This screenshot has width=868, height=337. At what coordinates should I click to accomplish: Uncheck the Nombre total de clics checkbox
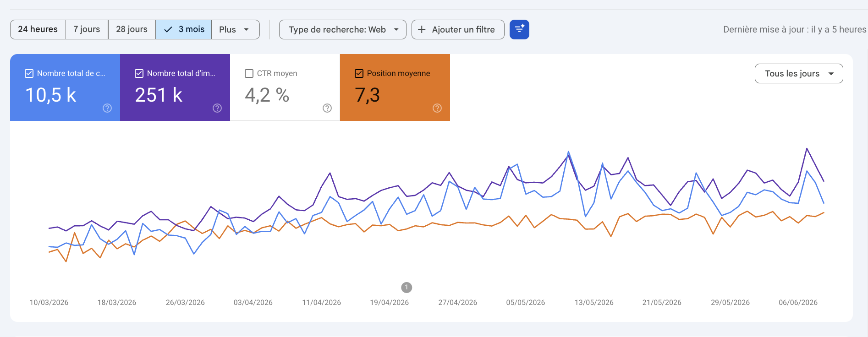coord(29,73)
